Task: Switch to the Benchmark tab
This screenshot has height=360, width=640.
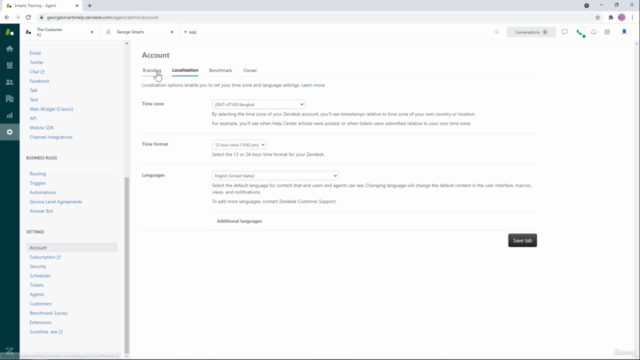Action: (x=220, y=71)
